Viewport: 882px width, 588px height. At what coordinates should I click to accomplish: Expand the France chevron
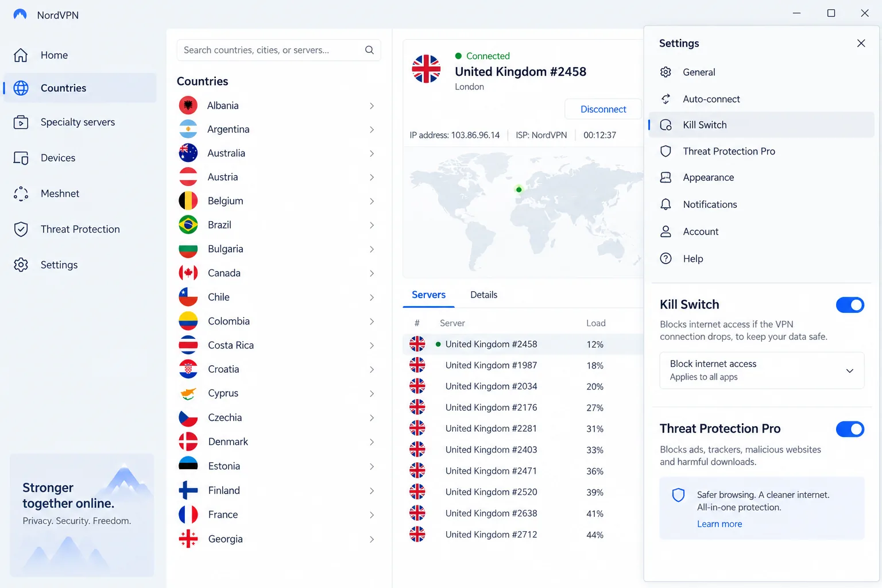point(372,515)
